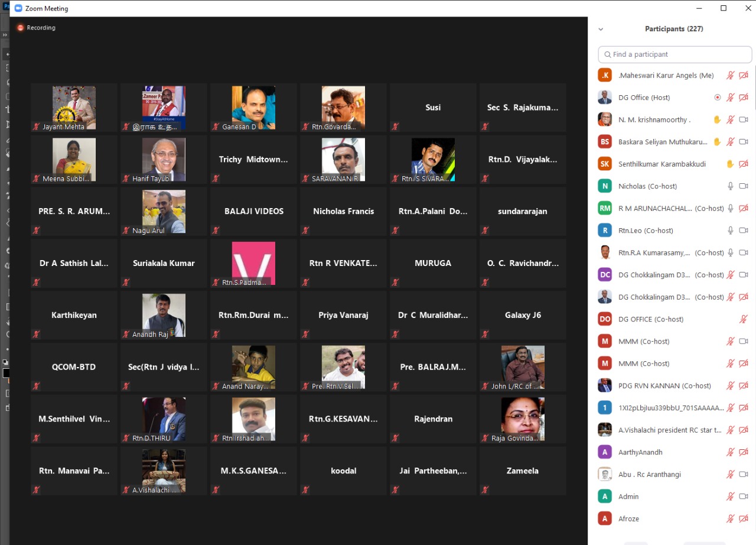Expand the Photoshop toolbar double-arrow at left edge
This screenshot has height=545, width=756.
[5, 35]
